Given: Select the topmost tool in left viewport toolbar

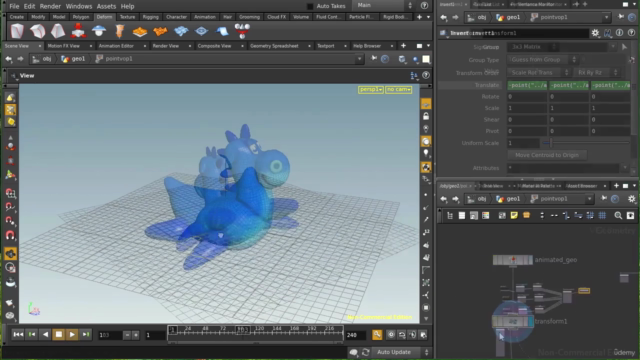Looking at the screenshot, I should tap(10, 98).
